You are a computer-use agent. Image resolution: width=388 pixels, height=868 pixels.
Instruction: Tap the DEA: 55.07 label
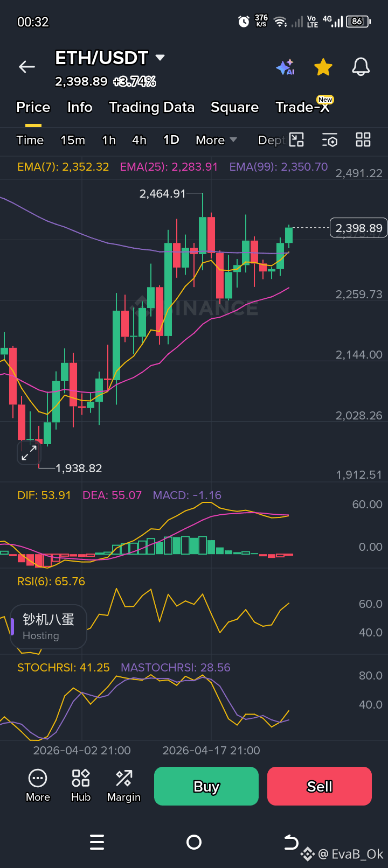point(112,495)
